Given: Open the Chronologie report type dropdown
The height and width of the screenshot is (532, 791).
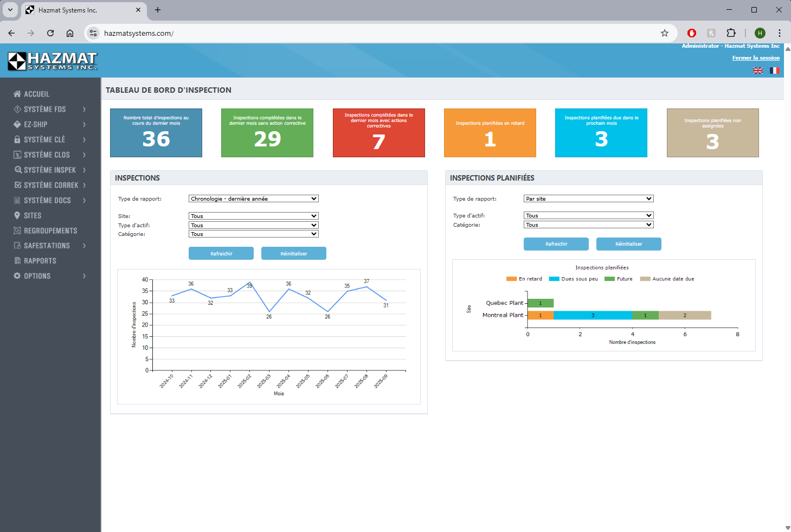Looking at the screenshot, I should coord(253,198).
